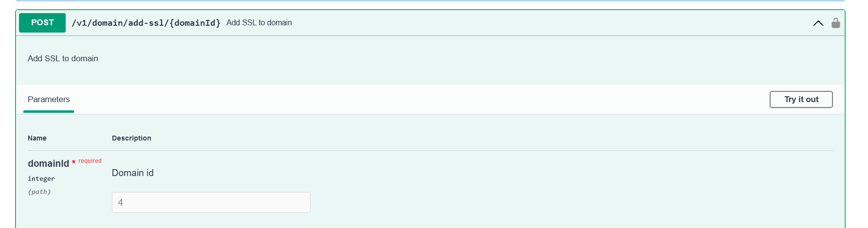This screenshot has height=228, width=868.
Task: Select the /v1/domain/add-ssl/{domainId} endpoint path
Action: [146, 23]
